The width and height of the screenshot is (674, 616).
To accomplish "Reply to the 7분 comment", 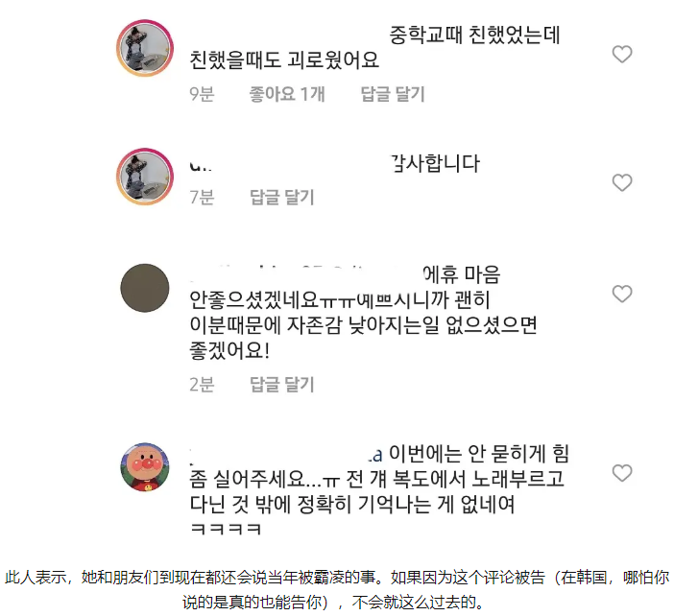I will coord(282,197).
